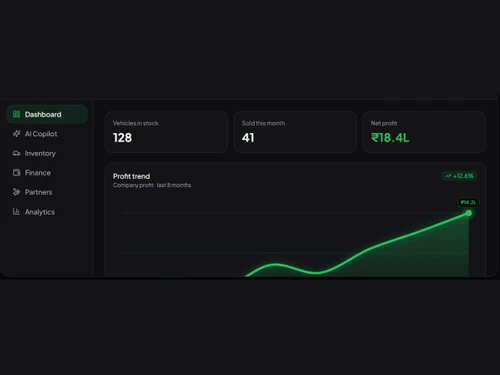This screenshot has width=500, height=375.
Task: Click the "Company profit · last 8 months" subtitle
Action: (x=152, y=185)
